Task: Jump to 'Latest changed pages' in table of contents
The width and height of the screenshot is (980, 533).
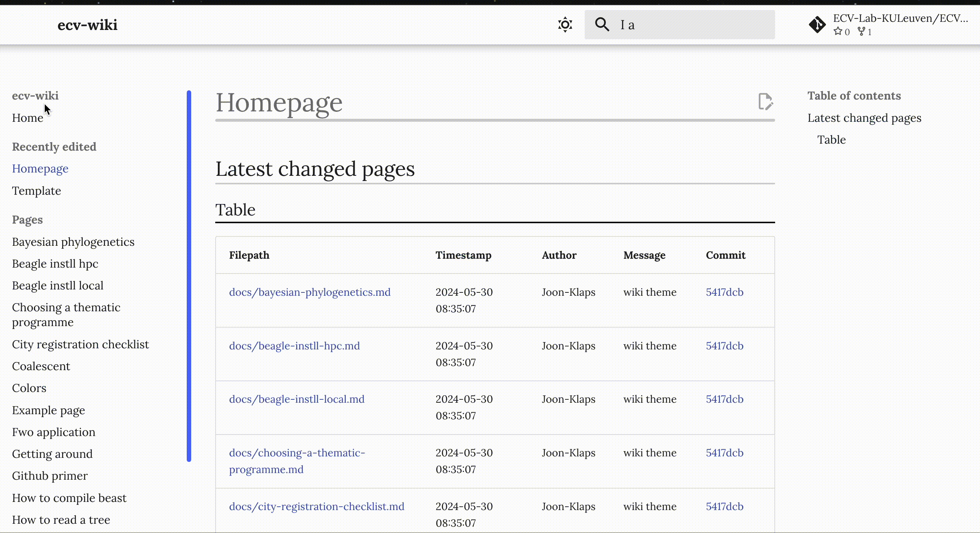Action: click(x=865, y=118)
